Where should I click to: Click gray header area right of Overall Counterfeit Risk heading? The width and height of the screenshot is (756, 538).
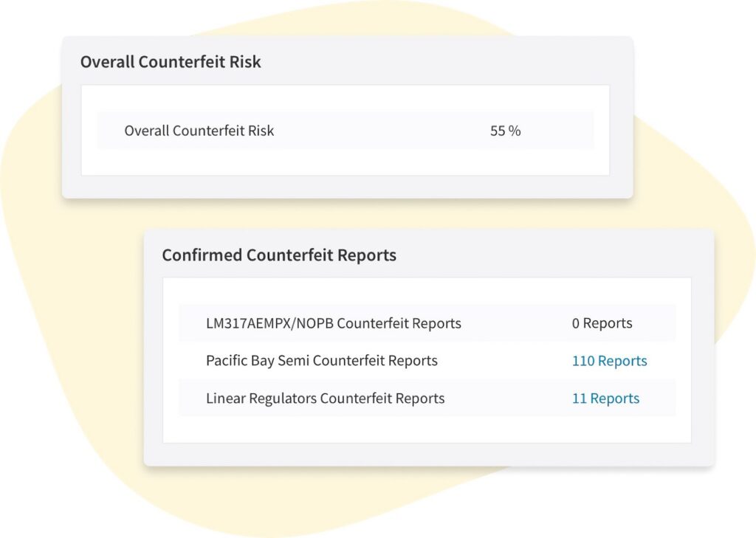pyautogui.click(x=443, y=62)
